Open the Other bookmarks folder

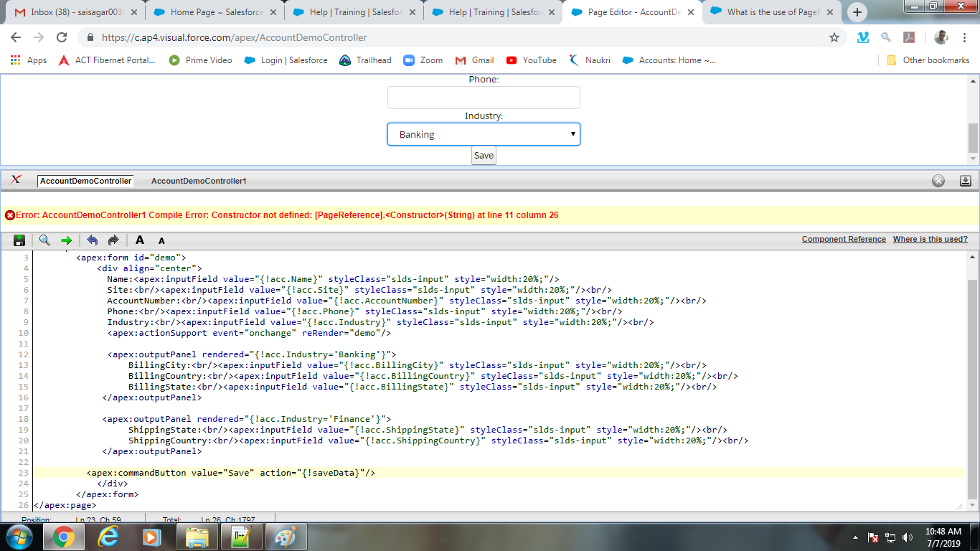pos(928,60)
